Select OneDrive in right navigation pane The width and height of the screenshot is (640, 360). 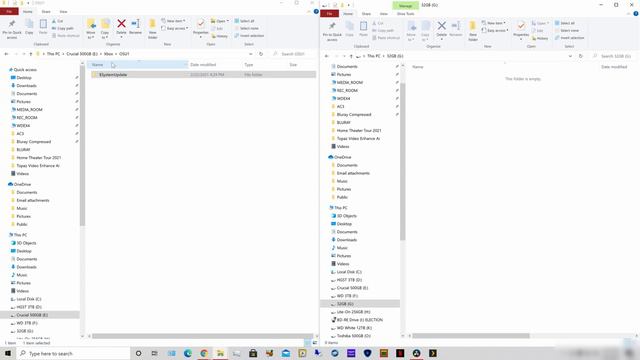[342, 157]
